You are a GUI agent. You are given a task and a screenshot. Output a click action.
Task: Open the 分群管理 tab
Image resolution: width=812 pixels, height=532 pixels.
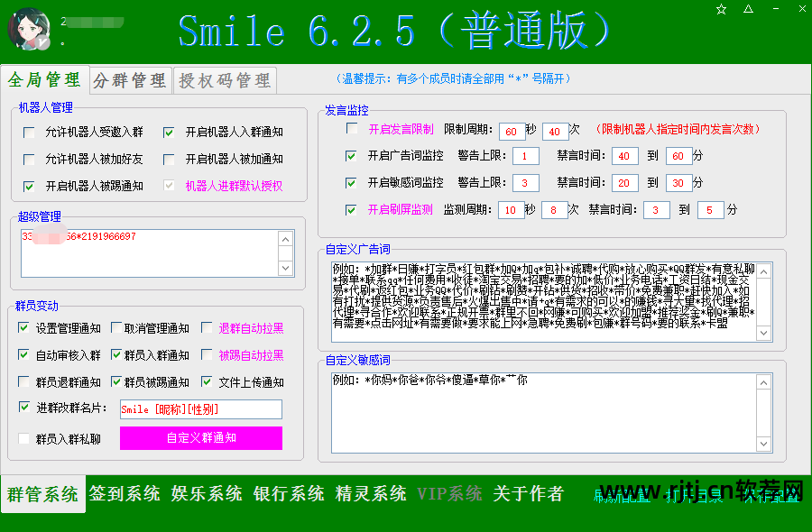coord(130,80)
